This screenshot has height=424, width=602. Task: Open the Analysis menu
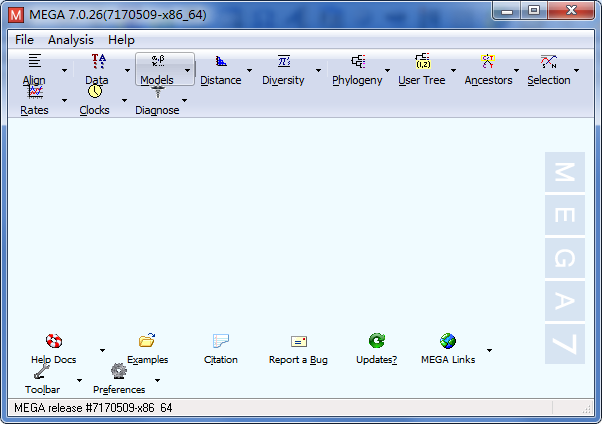pyautogui.click(x=71, y=40)
